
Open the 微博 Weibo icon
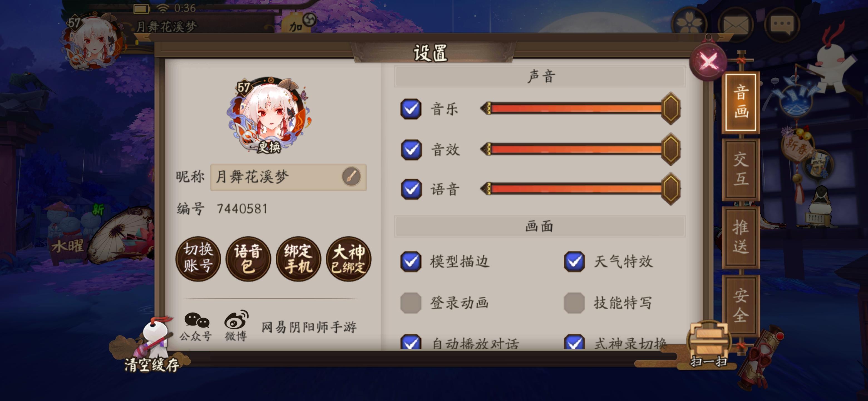click(236, 326)
